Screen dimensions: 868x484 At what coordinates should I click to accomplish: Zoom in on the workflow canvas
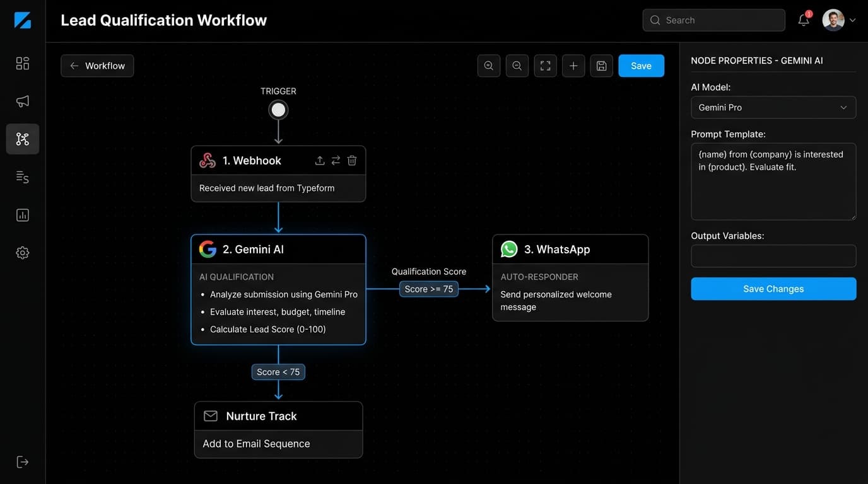click(x=489, y=66)
